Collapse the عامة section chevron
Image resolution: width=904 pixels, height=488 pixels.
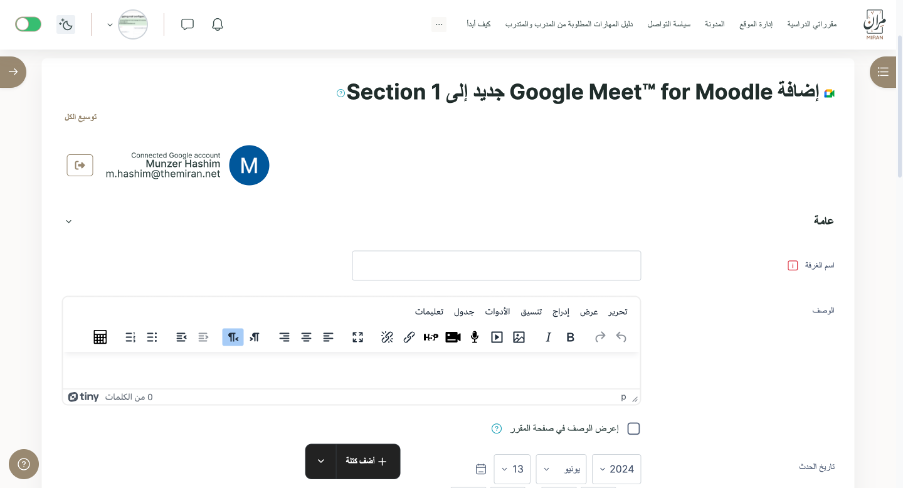click(x=68, y=221)
